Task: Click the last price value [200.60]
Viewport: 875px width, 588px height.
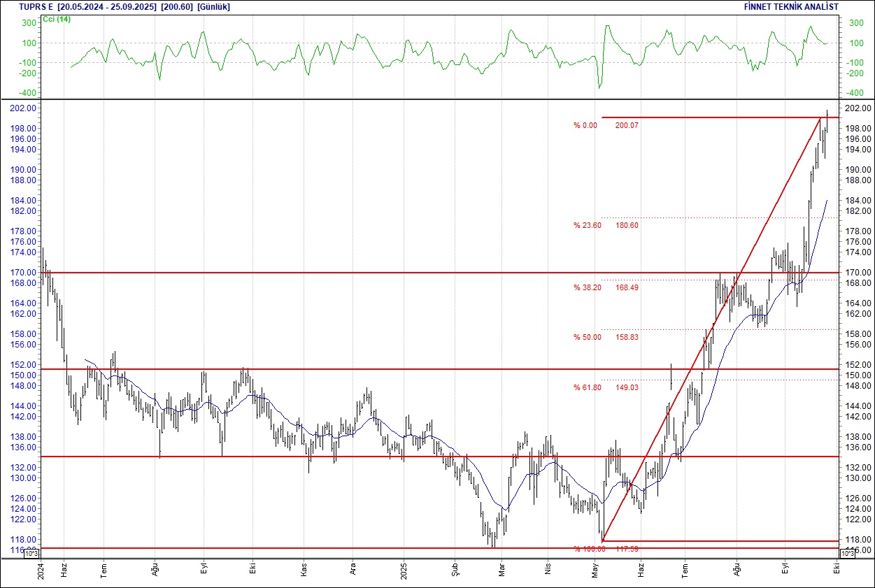Action: pyautogui.click(x=178, y=6)
